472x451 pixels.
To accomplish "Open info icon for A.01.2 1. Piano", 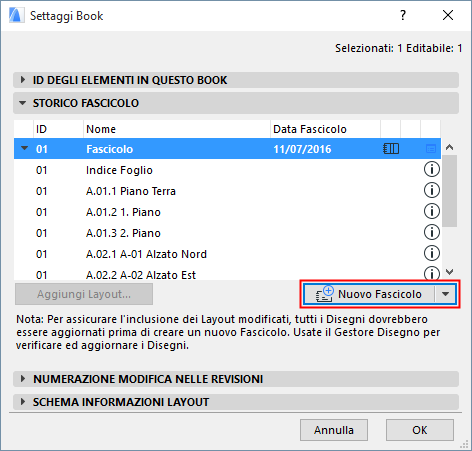I will [432, 211].
